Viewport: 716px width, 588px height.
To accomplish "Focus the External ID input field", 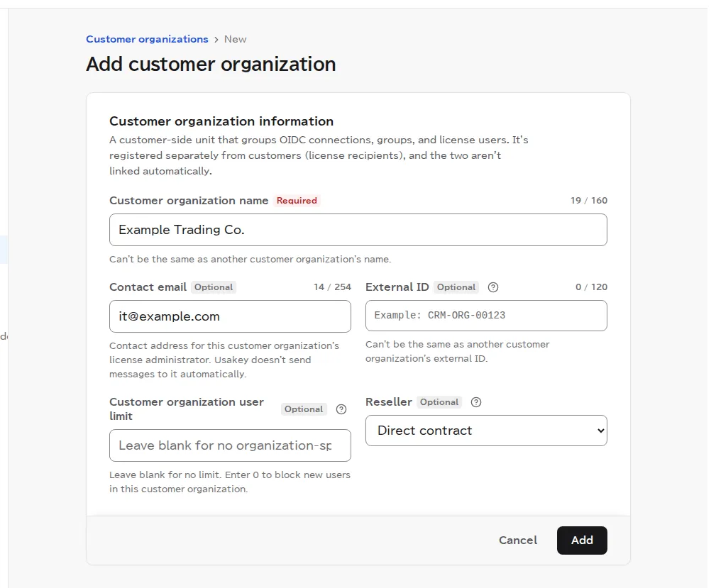I will point(486,316).
